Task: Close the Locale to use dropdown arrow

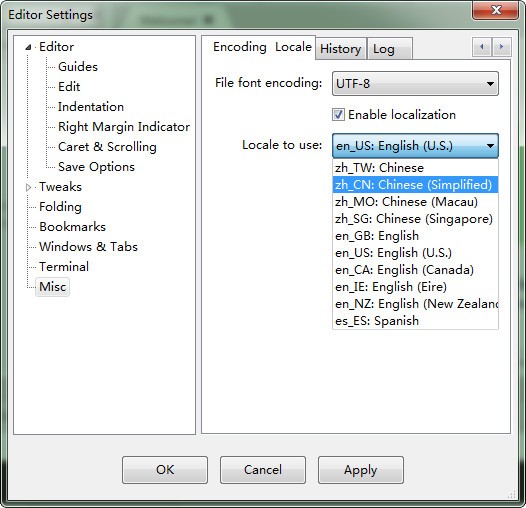Action: pos(490,146)
